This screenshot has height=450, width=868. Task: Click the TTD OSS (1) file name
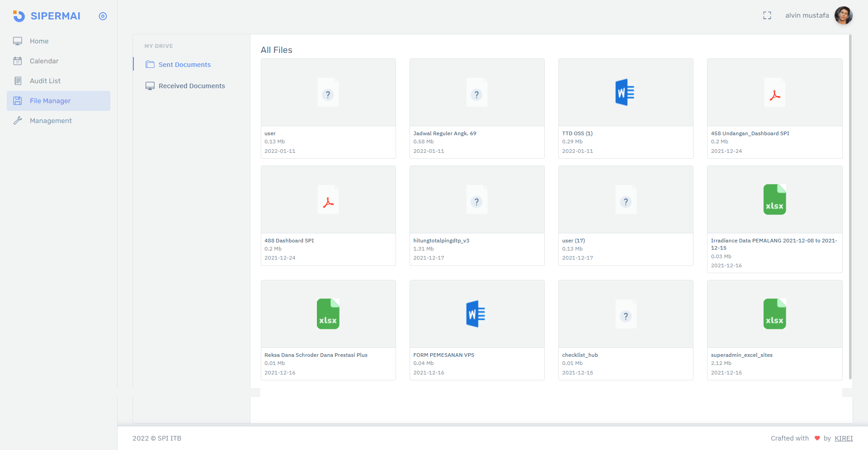tap(577, 133)
